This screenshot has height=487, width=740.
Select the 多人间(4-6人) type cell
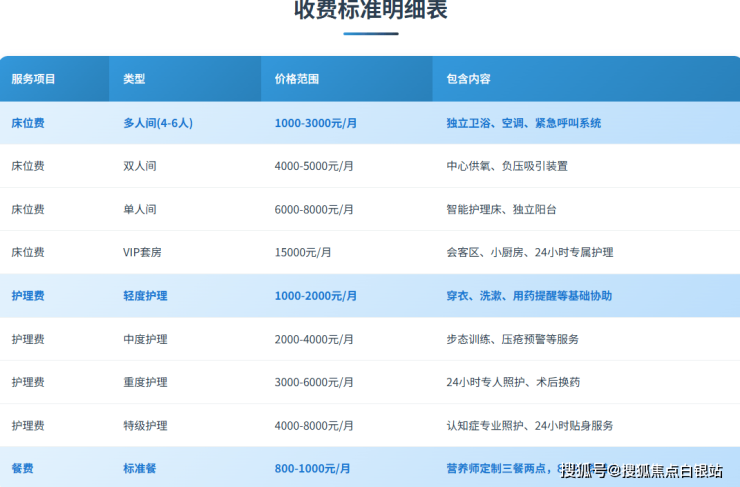(x=158, y=123)
